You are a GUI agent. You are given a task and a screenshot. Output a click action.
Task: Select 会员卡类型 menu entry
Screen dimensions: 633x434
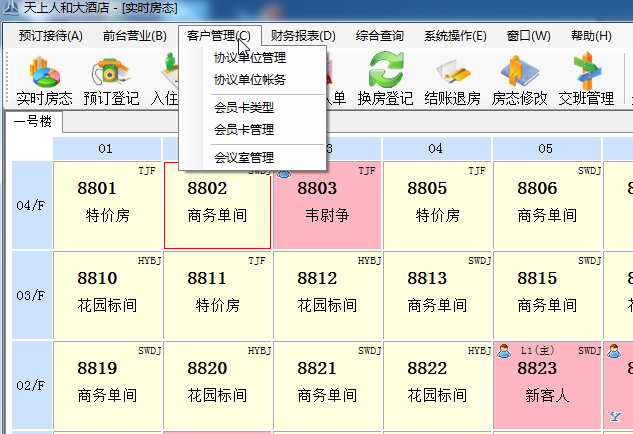coord(253,108)
